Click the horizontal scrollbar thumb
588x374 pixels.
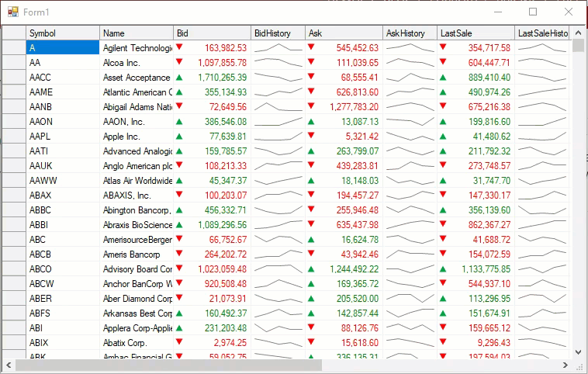click(167, 365)
